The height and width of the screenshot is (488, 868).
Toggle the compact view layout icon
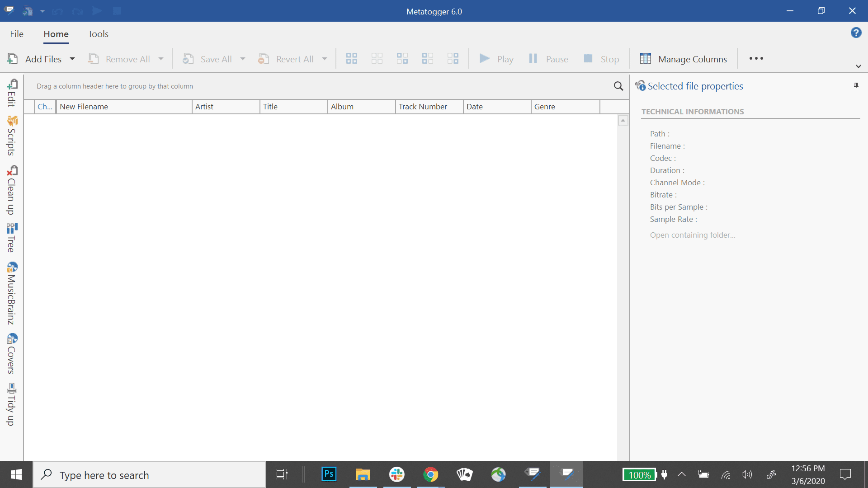[453, 59]
